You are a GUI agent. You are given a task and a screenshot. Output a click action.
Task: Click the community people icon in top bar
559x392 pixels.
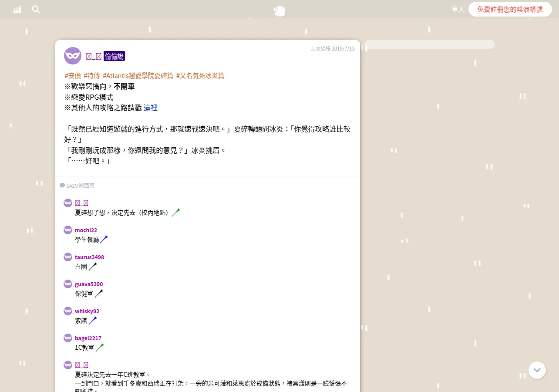point(17,10)
